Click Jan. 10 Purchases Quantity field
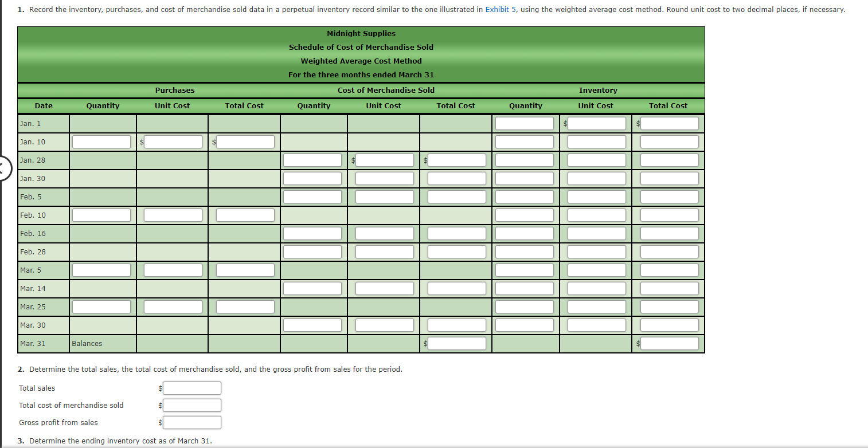The image size is (868, 448). click(x=101, y=142)
